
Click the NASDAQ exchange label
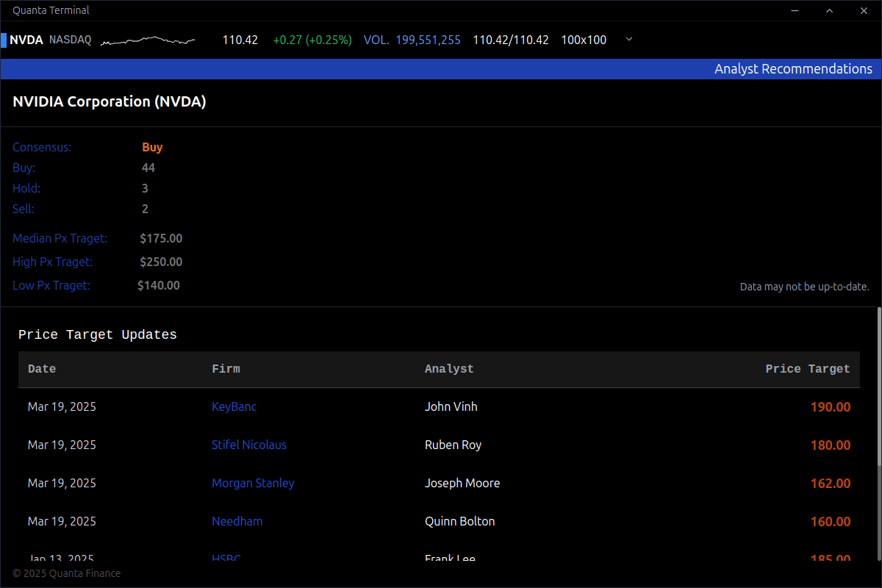tap(71, 40)
